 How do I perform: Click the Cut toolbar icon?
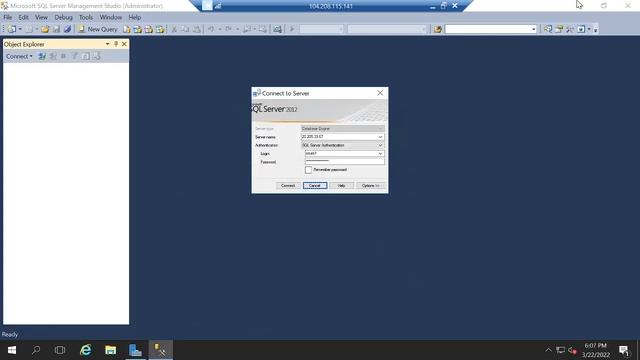174,29
